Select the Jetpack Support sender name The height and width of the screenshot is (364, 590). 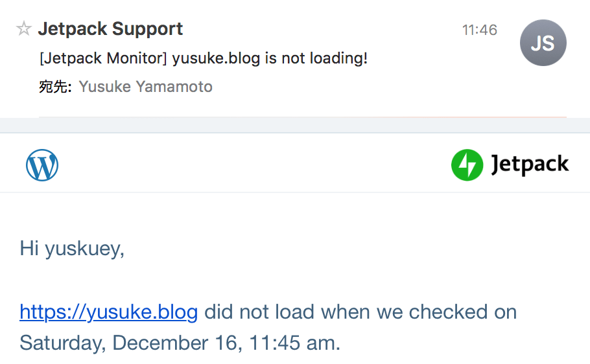point(111,29)
